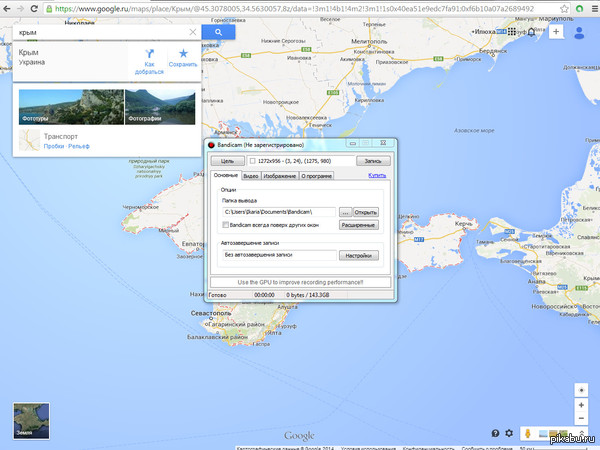This screenshot has height=450, width=600.
Task: Click the Купить link in Bandicam
Action: pos(377,175)
